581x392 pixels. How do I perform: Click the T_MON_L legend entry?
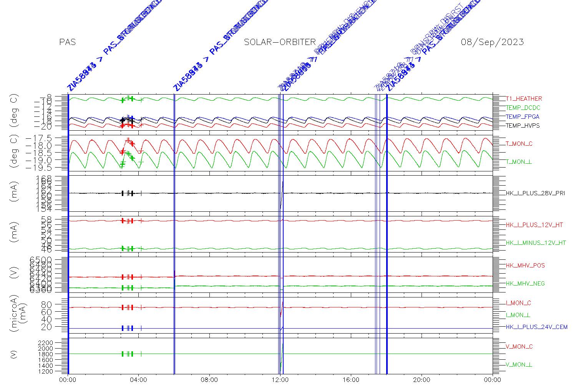coord(519,162)
